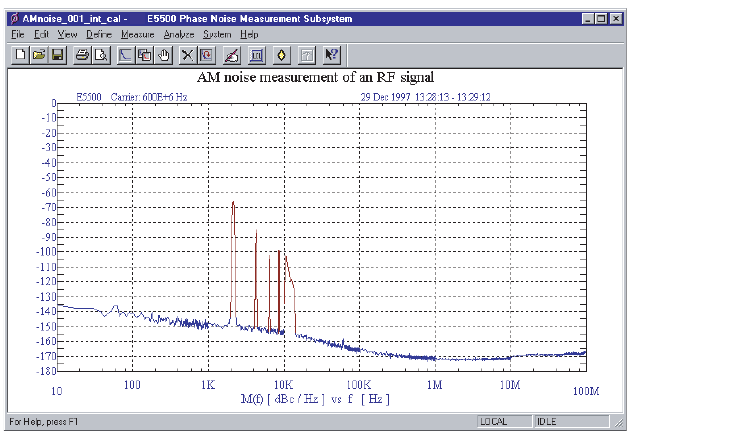Click the X-shaped toolbar icon
The width and height of the screenshot is (729, 434).
coord(188,55)
